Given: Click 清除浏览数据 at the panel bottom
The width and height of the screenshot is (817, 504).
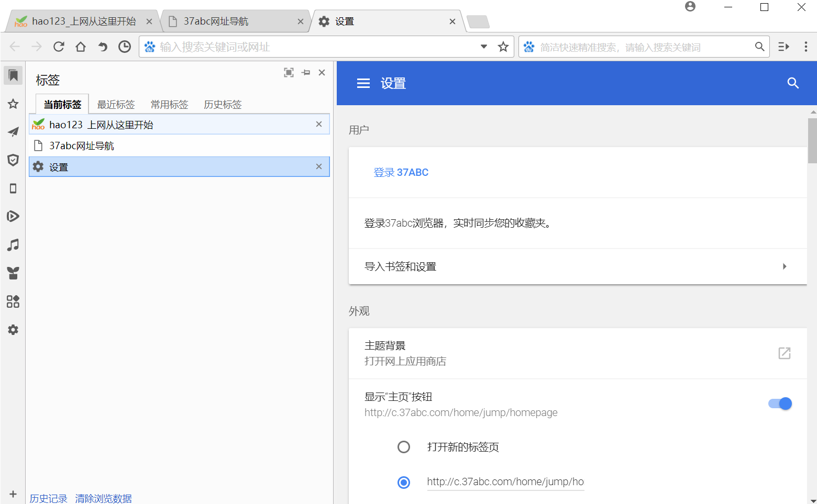Looking at the screenshot, I should click(103, 498).
